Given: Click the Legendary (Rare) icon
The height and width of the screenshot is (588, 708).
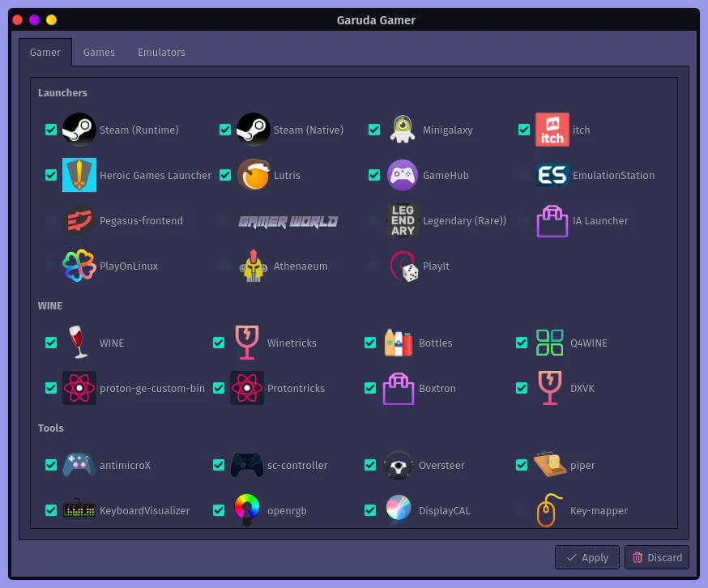Looking at the screenshot, I should [x=403, y=220].
